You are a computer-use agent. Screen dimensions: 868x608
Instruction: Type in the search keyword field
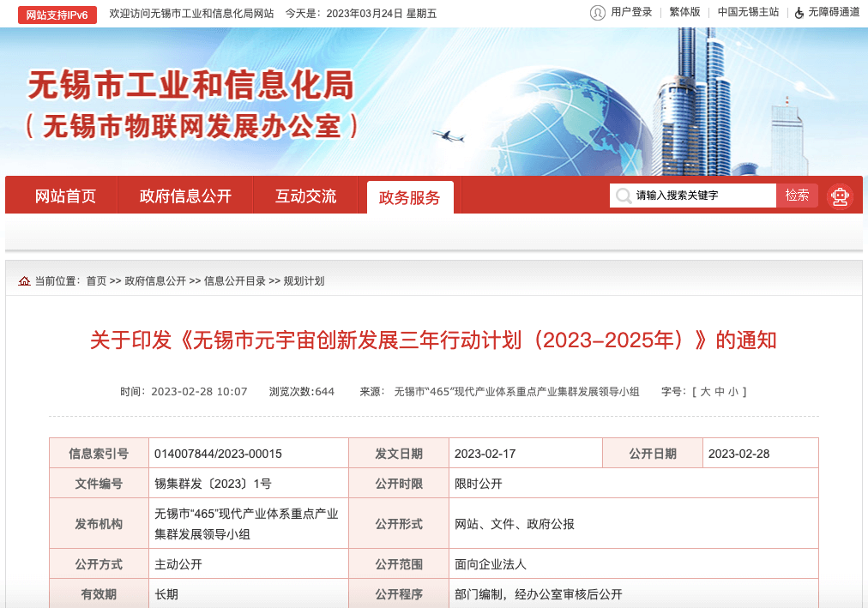point(703,196)
